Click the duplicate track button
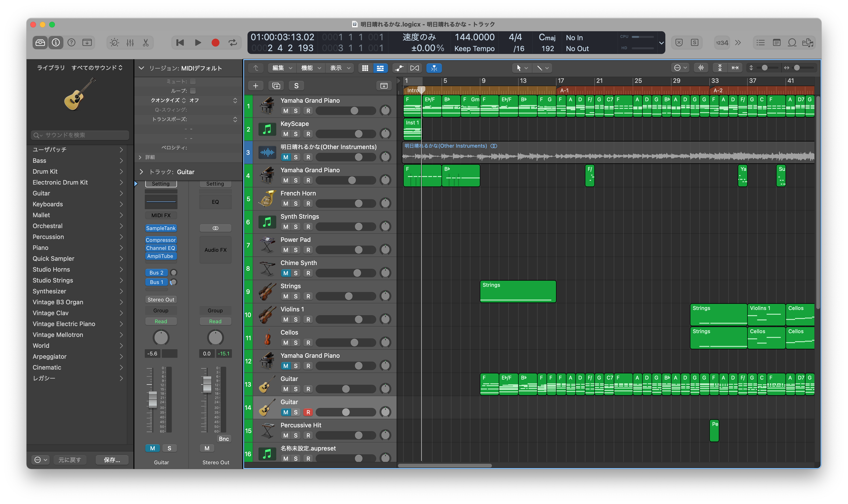The image size is (848, 504). coord(276,86)
